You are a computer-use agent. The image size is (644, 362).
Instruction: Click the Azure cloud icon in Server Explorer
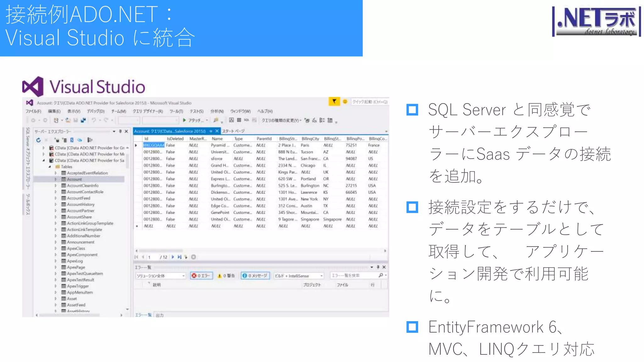click(80, 140)
